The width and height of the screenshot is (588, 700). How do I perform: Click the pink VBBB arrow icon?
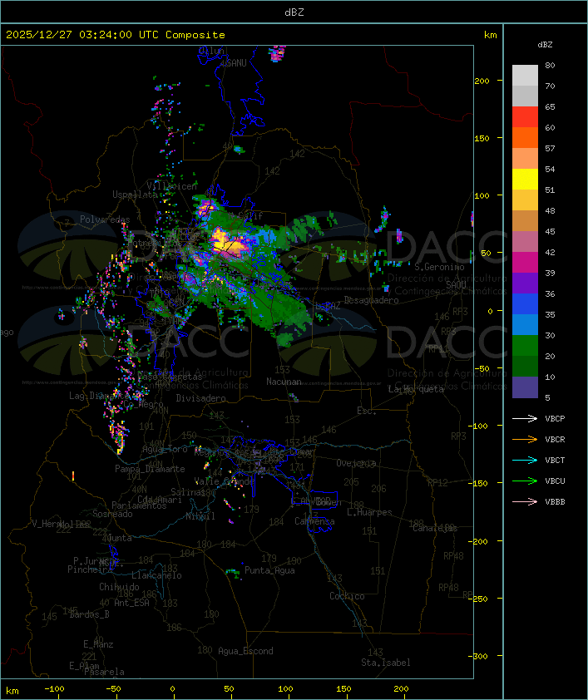(x=525, y=501)
